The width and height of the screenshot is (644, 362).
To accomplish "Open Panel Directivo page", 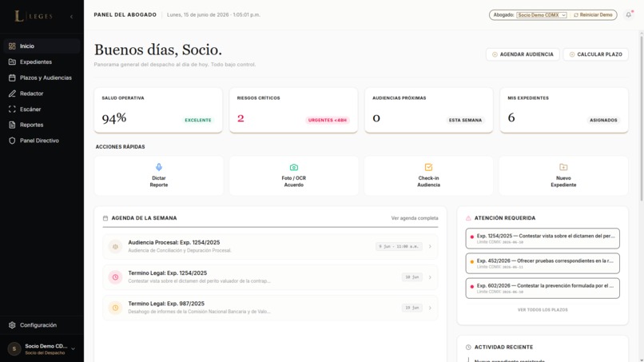I will click(x=42, y=141).
